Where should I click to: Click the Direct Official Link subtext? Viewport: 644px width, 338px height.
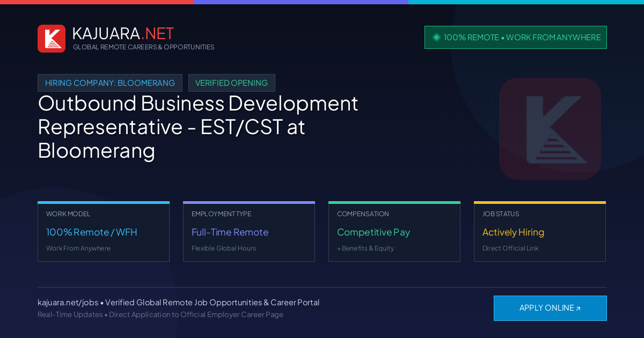tap(510, 248)
